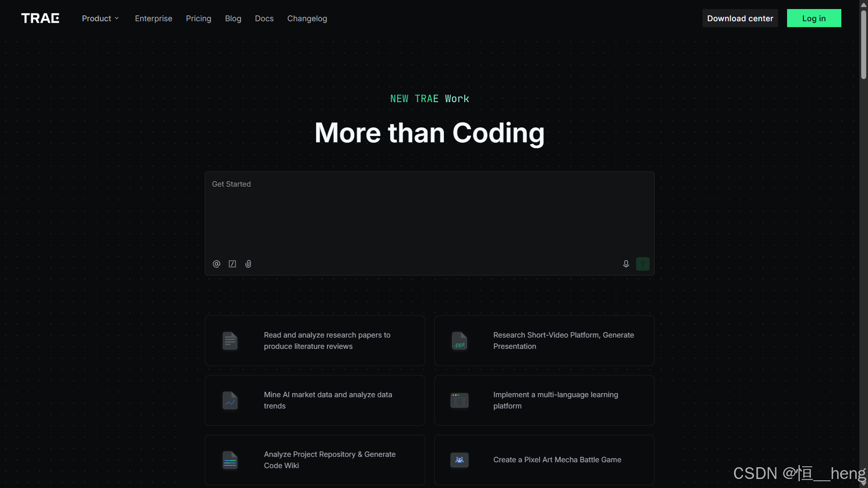Click the Log in button
This screenshot has width=868, height=488.
(x=814, y=18)
